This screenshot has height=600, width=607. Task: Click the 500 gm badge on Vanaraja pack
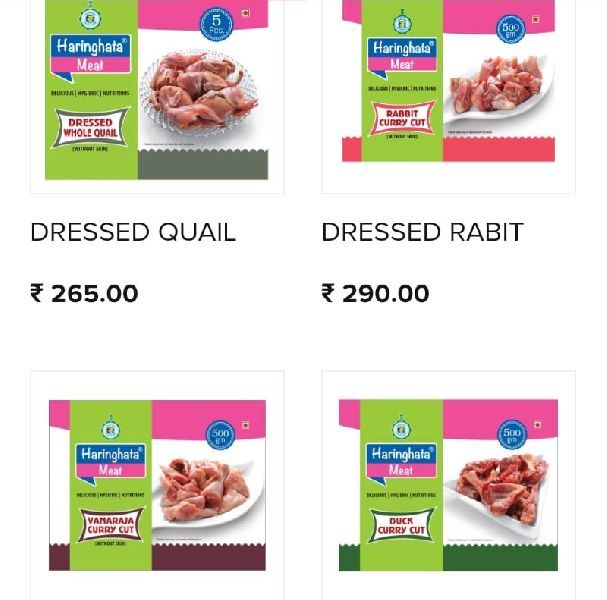click(220, 435)
